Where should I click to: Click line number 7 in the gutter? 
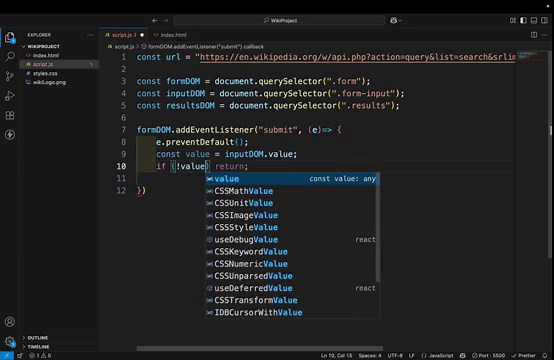tap(123, 130)
